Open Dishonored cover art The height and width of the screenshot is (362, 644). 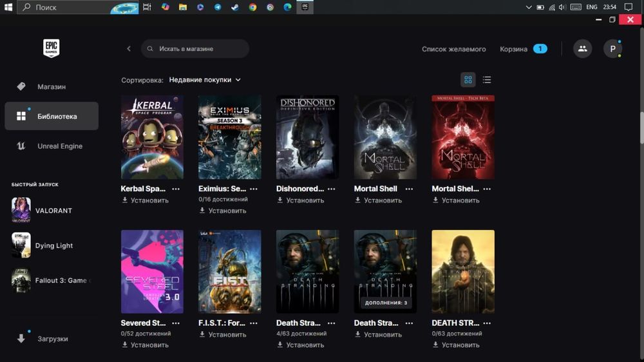308,137
